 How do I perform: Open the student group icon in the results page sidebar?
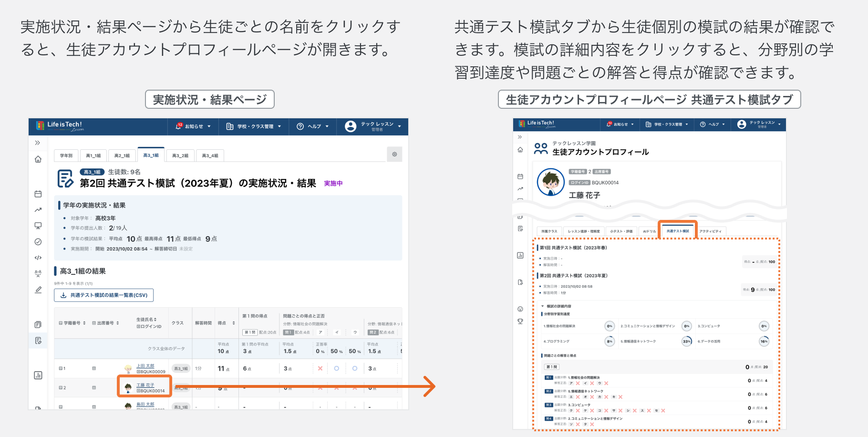point(38,274)
